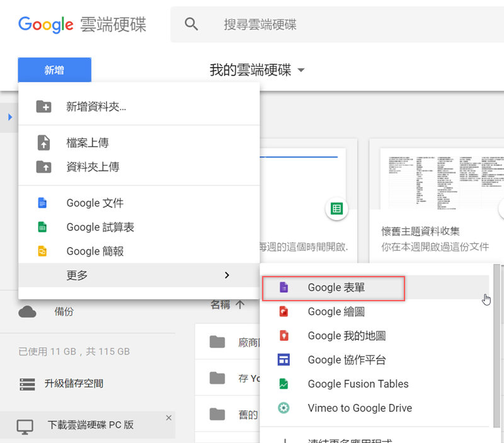504x443 pixels.
Task: Click the Google My Maps icon
Action: (x=283, y=335)
